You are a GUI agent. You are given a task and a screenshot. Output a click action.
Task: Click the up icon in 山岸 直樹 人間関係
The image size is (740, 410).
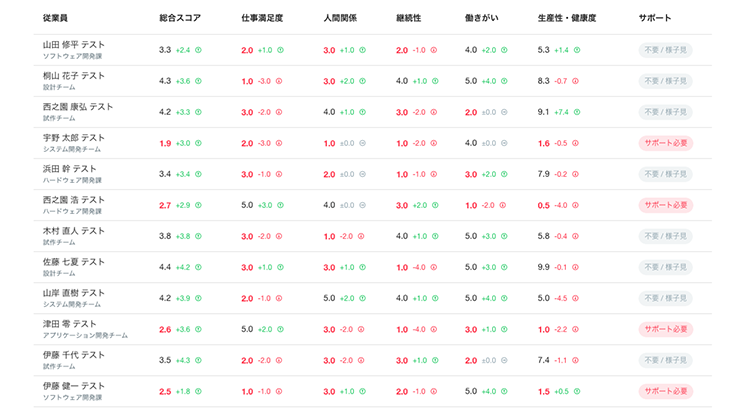click(x=362, y=298)
